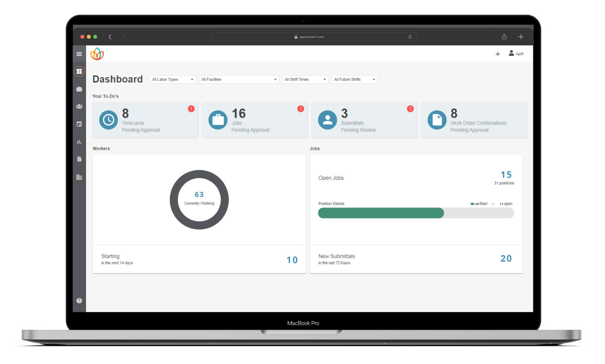Viewport: 605px width, 364px height.
Task: Click the green Position Details progress bar
Action: pyautogui.click(x=381, y=213)
